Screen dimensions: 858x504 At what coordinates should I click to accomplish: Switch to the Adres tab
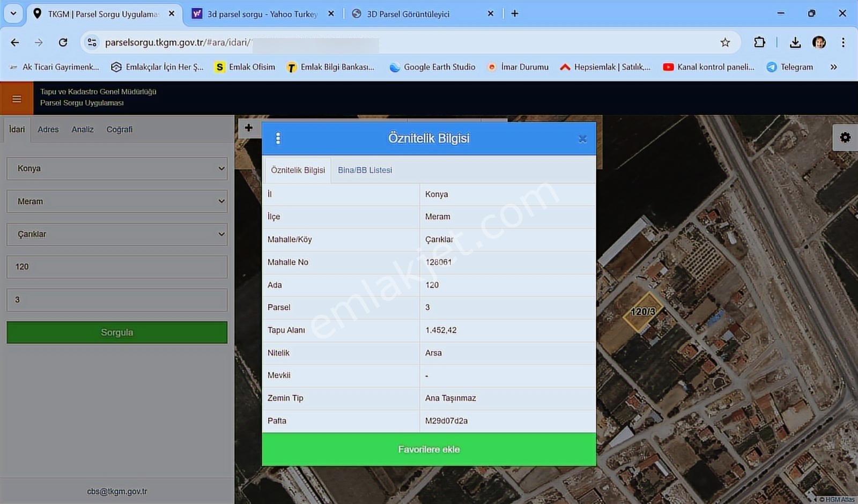48,129
